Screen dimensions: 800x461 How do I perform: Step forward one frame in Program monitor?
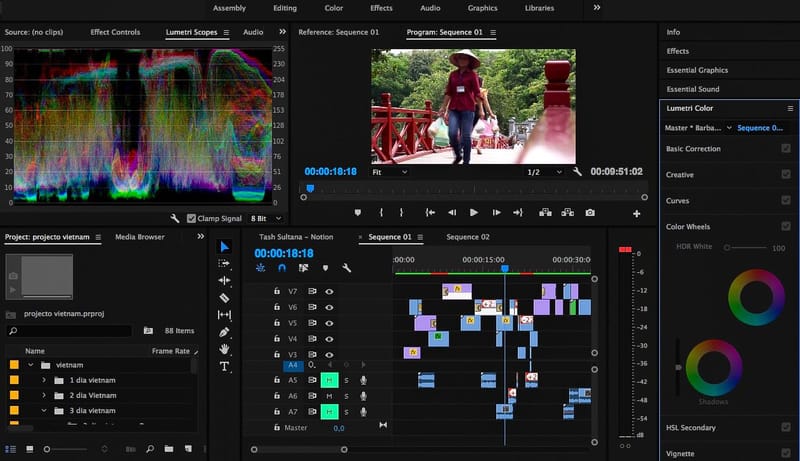(496, 213)
